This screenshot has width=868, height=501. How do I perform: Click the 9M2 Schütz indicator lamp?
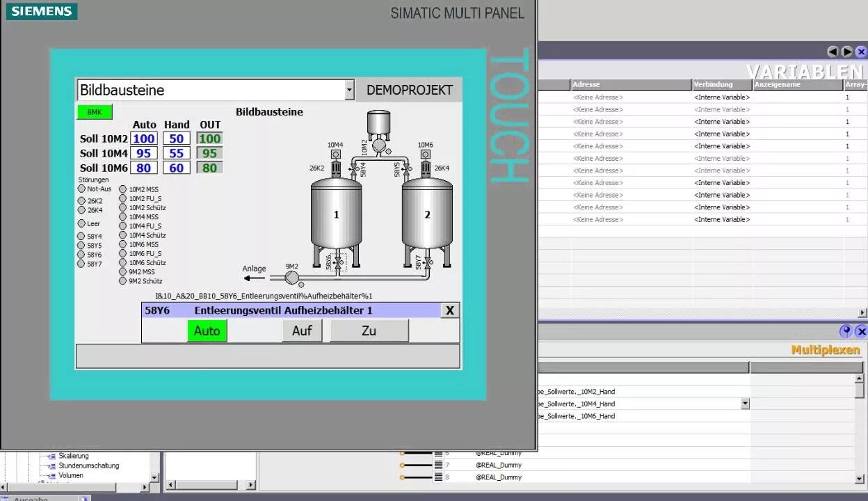(123, 281)
